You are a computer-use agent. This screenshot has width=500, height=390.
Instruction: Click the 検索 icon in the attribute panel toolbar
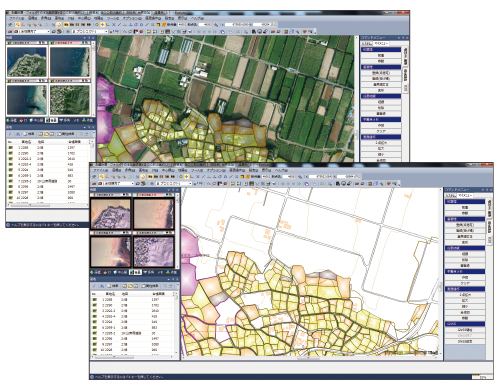click(113, 286)
